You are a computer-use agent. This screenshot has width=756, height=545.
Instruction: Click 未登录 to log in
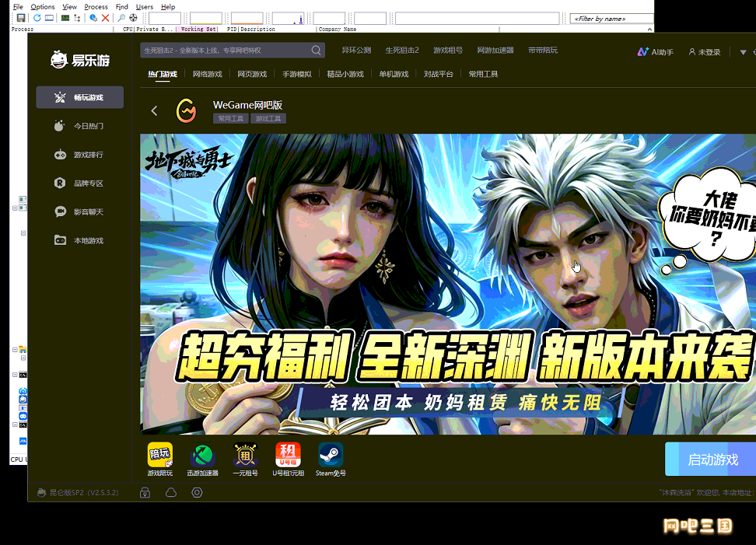click(705, 52)
